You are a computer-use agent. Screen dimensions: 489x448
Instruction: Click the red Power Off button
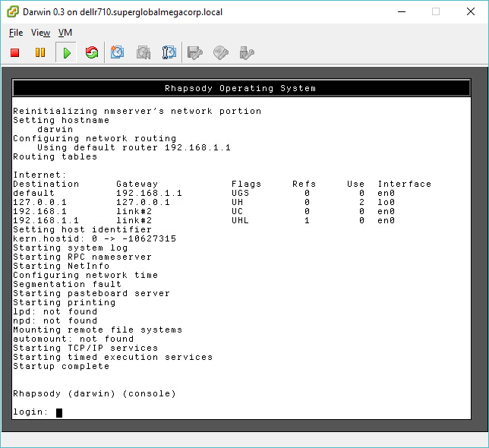click(14, 52)
